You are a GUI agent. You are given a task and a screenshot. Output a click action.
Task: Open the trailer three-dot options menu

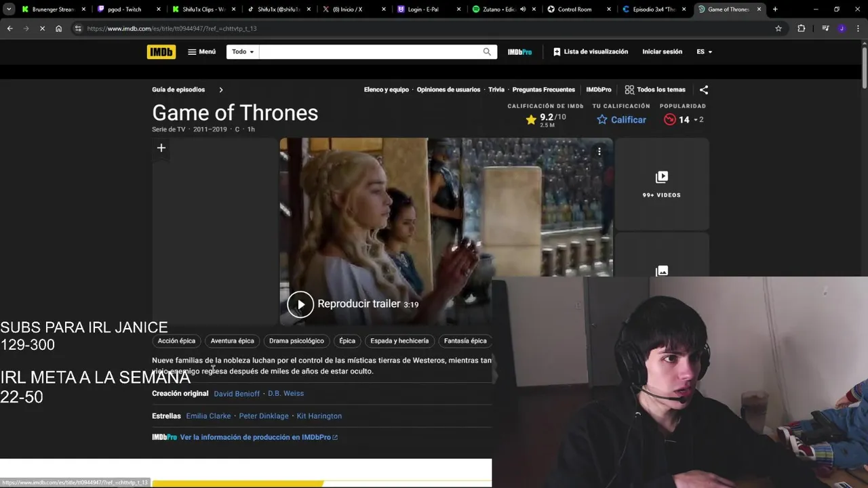pos(599,152)
